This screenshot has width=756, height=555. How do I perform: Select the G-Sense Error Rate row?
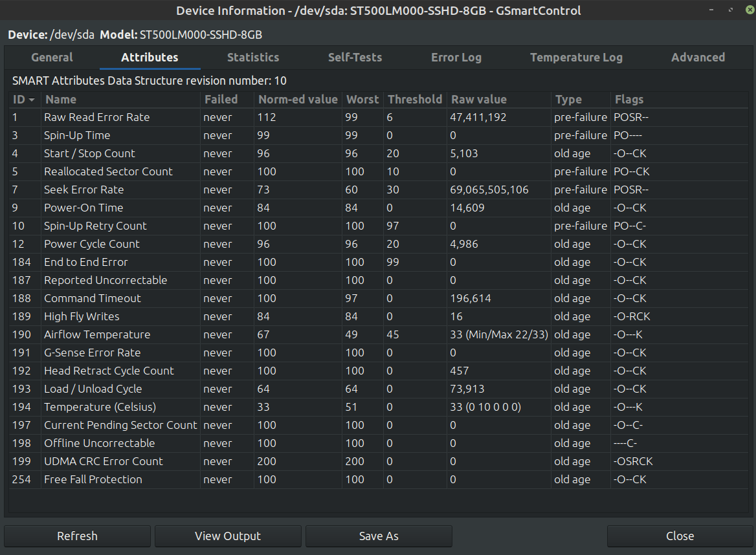[379, 353]
